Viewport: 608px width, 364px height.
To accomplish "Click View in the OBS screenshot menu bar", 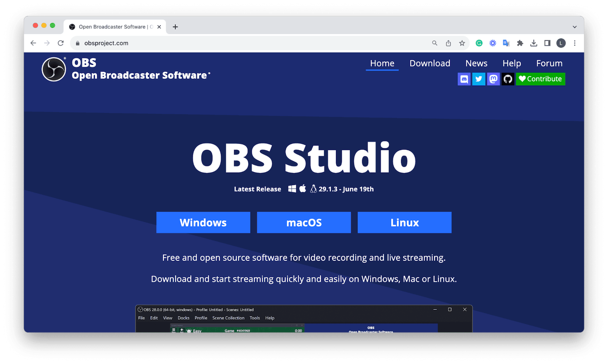I will point(168,318).
